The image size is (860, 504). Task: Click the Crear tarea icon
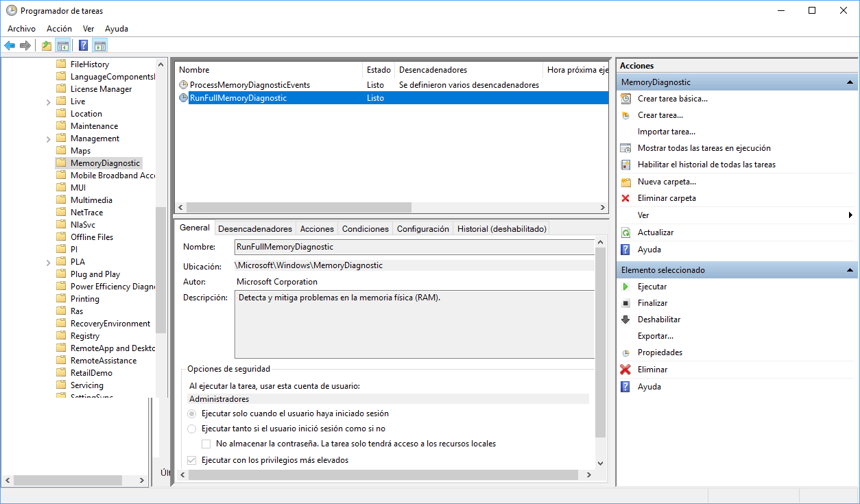click(x=625, y=115)
